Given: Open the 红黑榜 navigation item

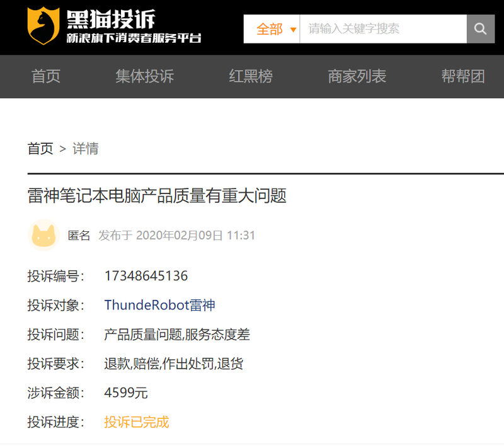Looking at the screenshot, I should point(251,76).
